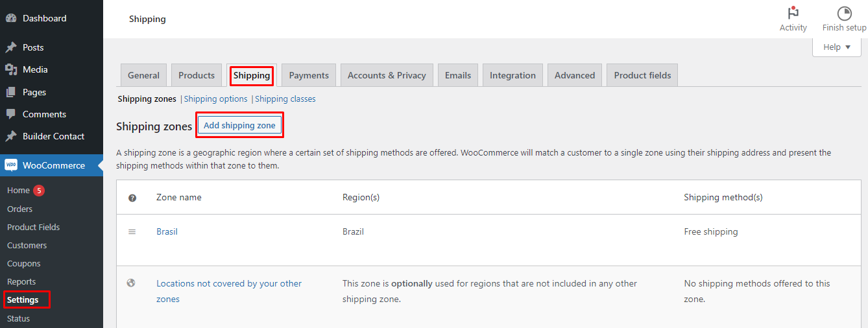
Task: Open the Accounts & Privacy tab
Action: (387, 75)
